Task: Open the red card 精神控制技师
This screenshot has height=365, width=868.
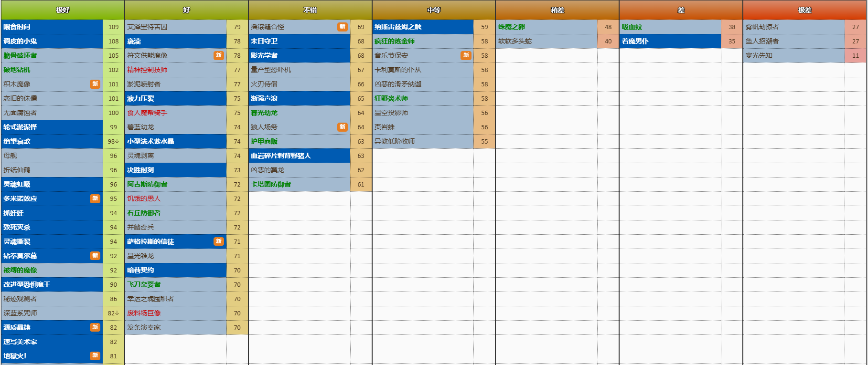Action: click(147, 70)
